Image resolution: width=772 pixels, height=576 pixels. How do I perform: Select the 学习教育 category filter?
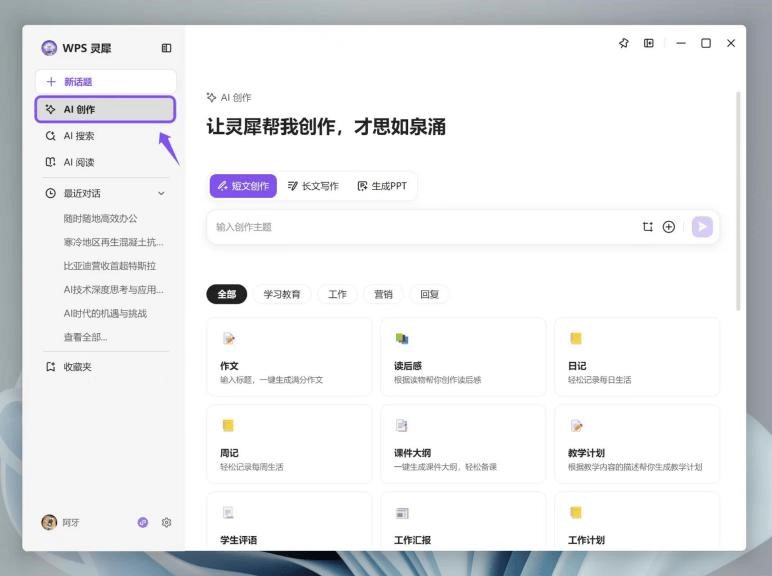point(282,294)
